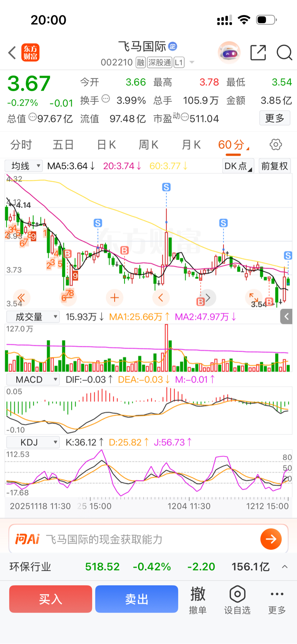Viewport: 297px width, 644px height.
Task: Tap the stock code 002210
Action: click(117, 62)
